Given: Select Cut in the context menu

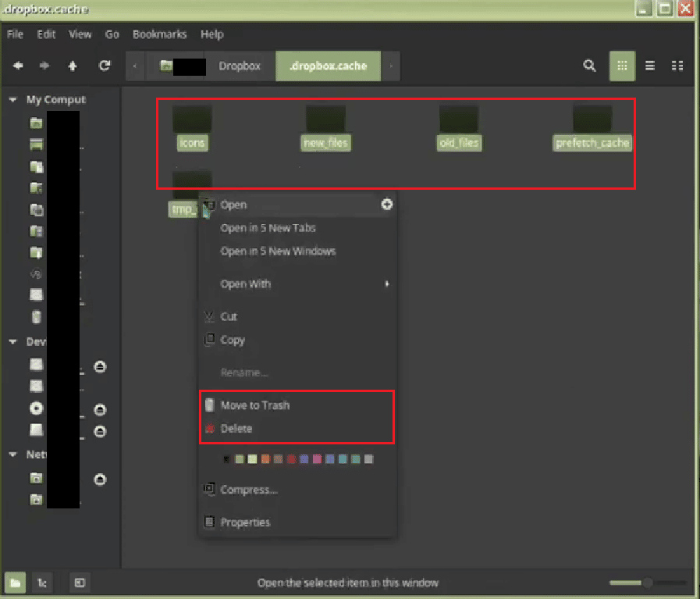Looking at the screenshot, I should point(297,316).
